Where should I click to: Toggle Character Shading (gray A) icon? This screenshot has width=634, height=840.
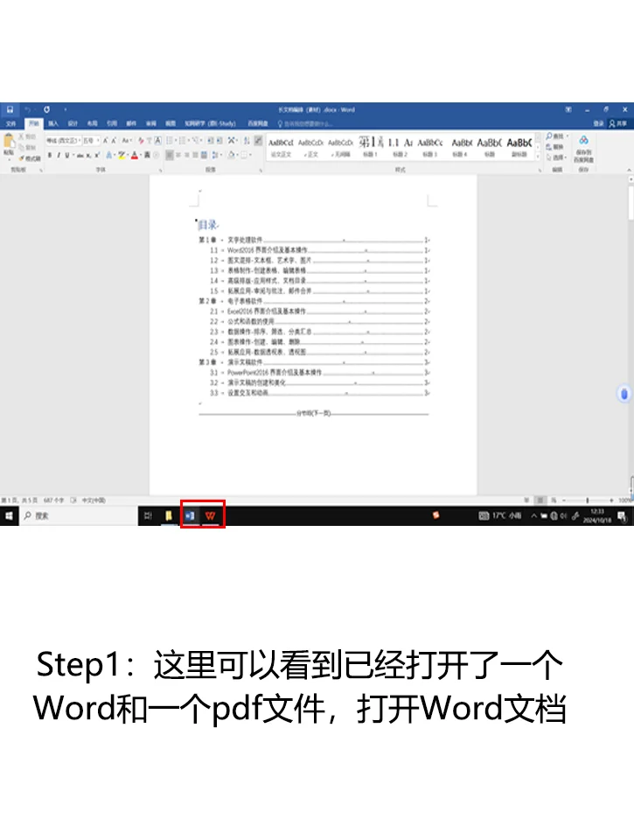pos(147,156)
